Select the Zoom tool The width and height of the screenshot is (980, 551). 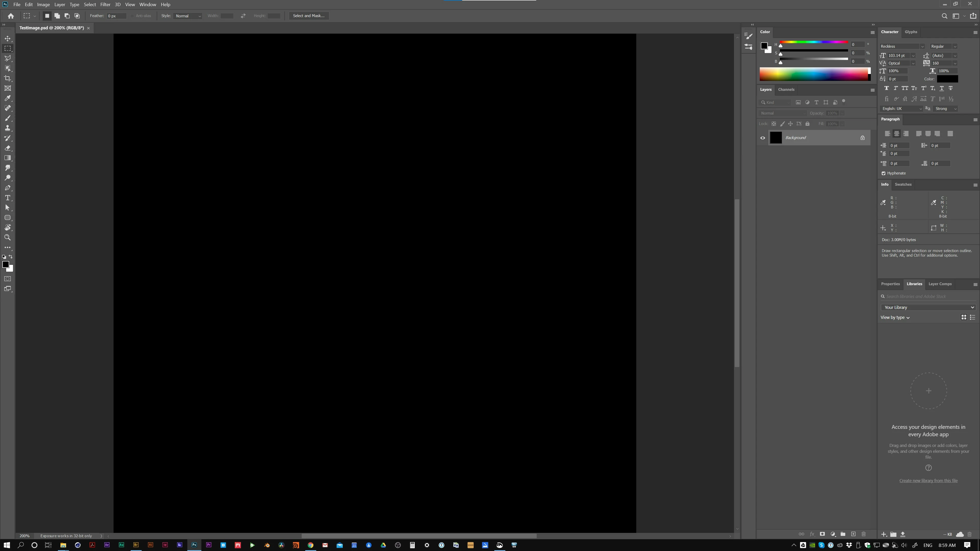point(8,238)
